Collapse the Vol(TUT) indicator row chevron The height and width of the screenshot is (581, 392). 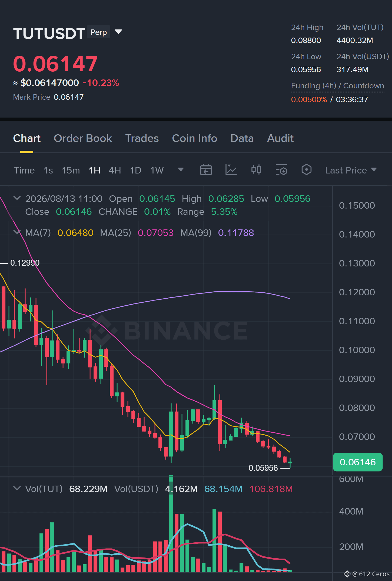pyautogui.click(x=17, y=488)
